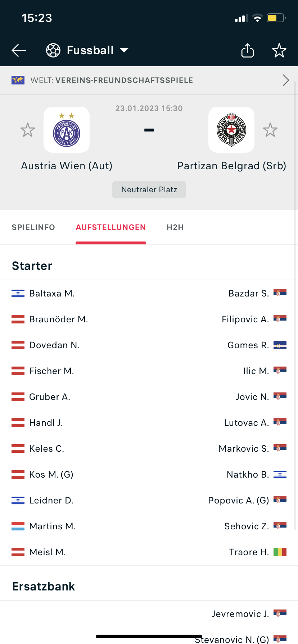Switch to the H2H tab
298x644 pixels.
pyautogui.click(x=175, y=227)
